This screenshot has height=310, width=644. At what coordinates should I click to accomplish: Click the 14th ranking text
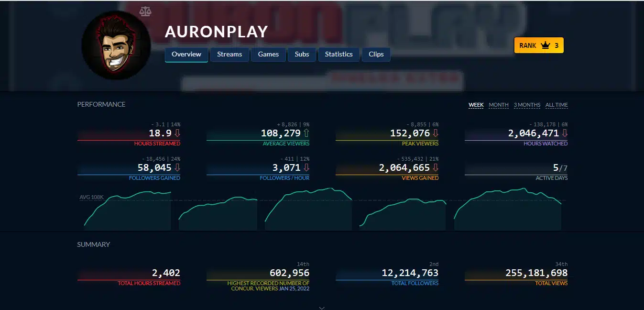point(304,264)
